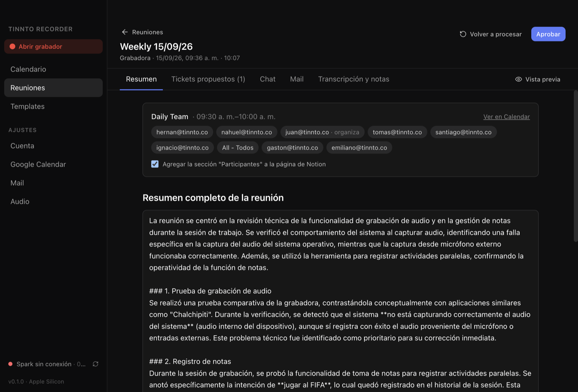The width and height of the screenshot is (578, 392).
Task: Switch to Tickets propuestos (1) tab
Action: coord(208,79)
